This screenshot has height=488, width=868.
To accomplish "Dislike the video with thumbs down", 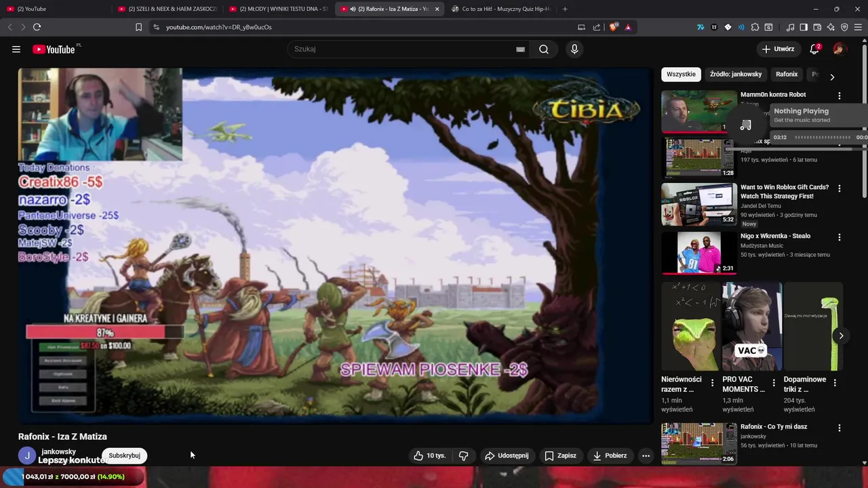I will click(464, 455).
